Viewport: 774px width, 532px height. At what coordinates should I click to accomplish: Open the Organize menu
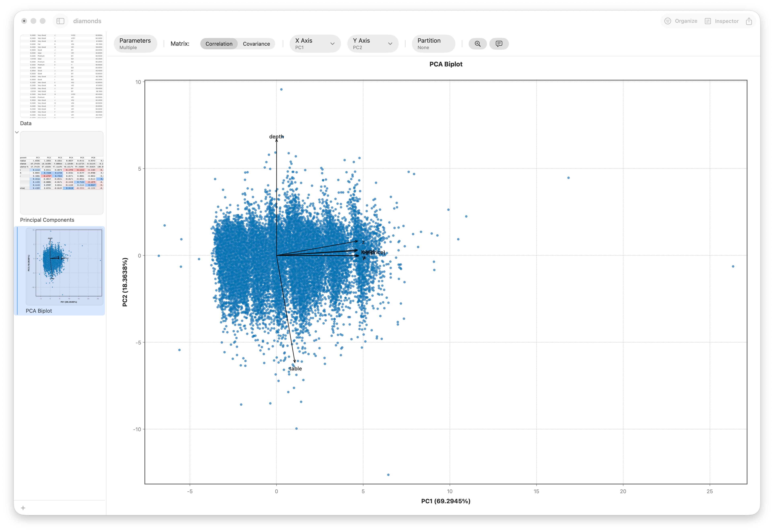coord(681,21)
